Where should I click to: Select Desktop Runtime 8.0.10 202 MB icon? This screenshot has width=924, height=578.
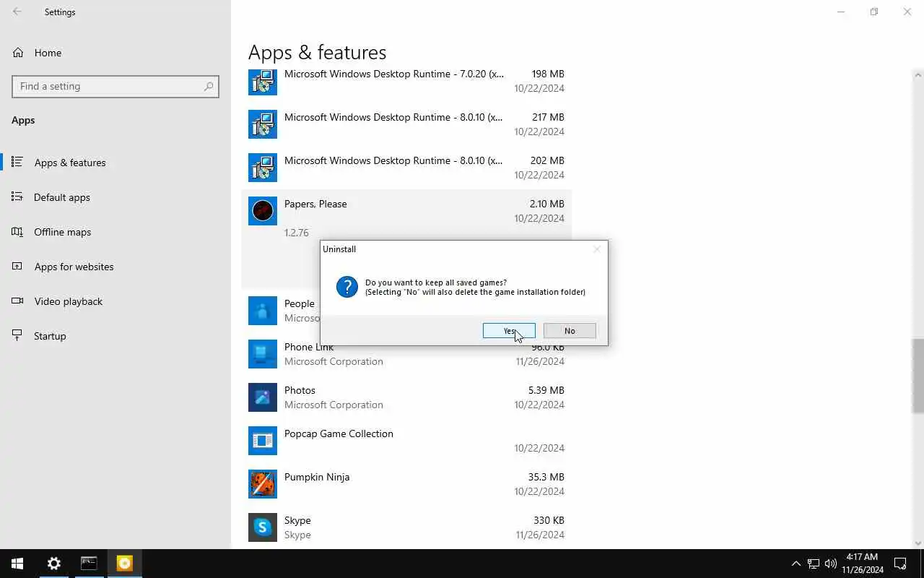pos(263,168)
